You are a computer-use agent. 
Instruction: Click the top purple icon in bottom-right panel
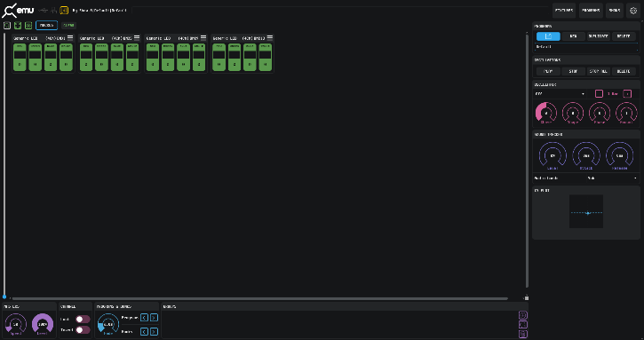(x=523, y=315)
